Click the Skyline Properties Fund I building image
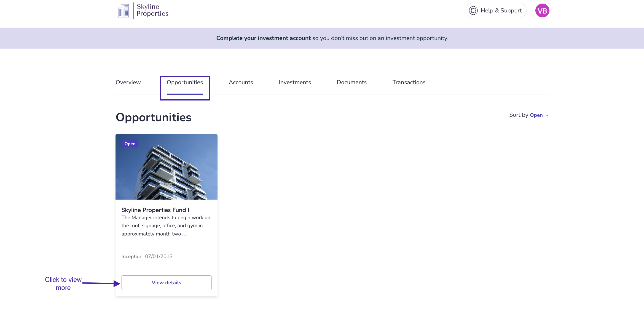Screen dimensions: 644x323 (x=167, y=167)
